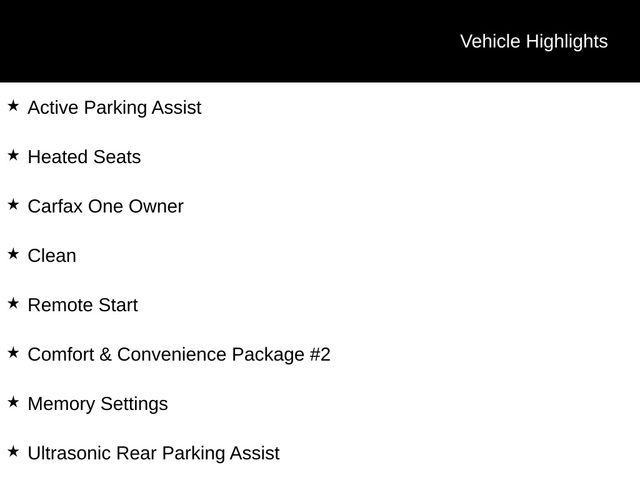The width and height of the screenshot is (640, 480).
Task: Click the star beside Ultrasonic Rear Parking Assist
Action: (13, 451)
